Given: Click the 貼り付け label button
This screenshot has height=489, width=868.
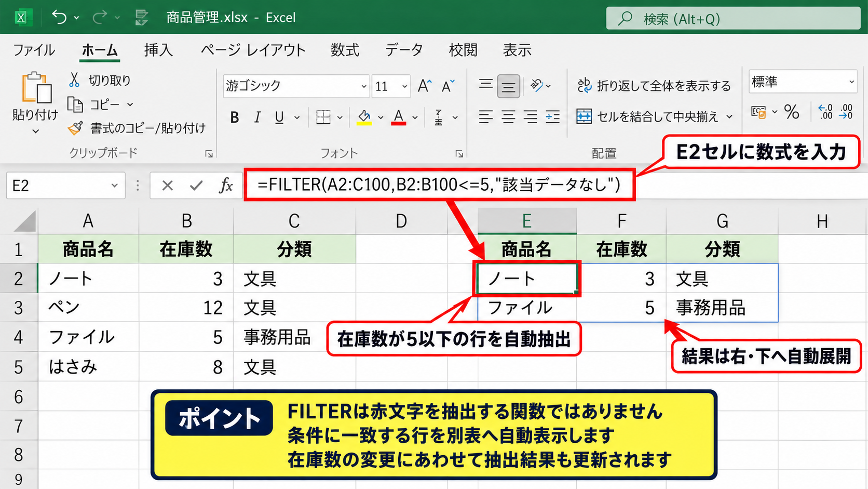Looking at the screenshot, I should (x=35, y=115).
